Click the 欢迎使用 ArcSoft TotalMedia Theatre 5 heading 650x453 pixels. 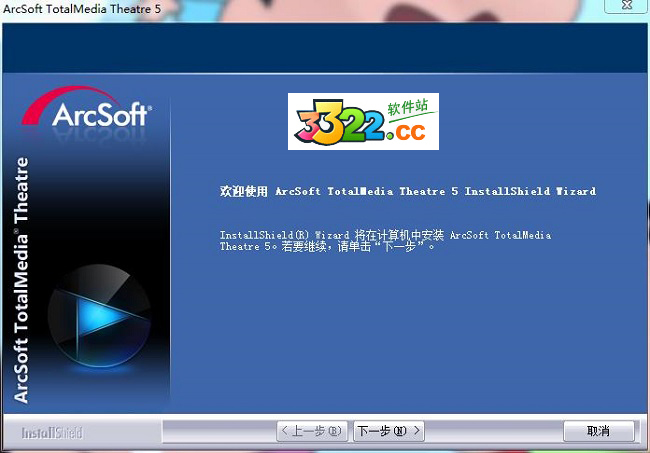[408, 191]
